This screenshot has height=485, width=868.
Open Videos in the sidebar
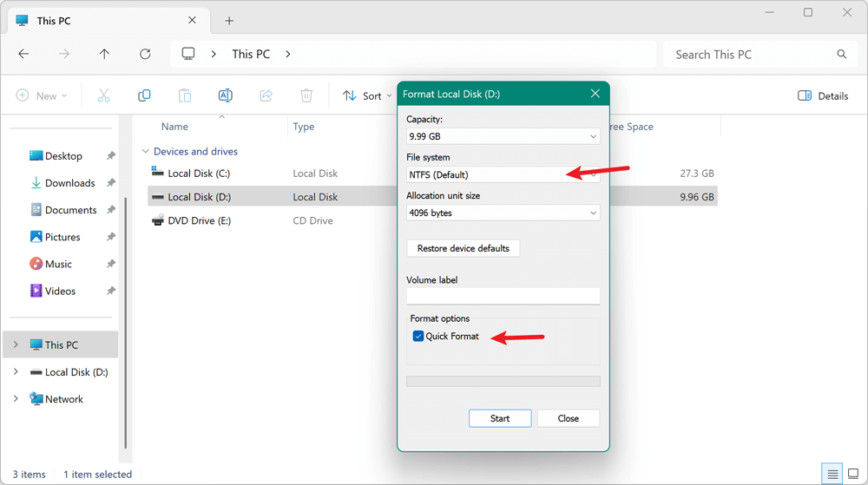pyautogui.click(x=60, y=291)
